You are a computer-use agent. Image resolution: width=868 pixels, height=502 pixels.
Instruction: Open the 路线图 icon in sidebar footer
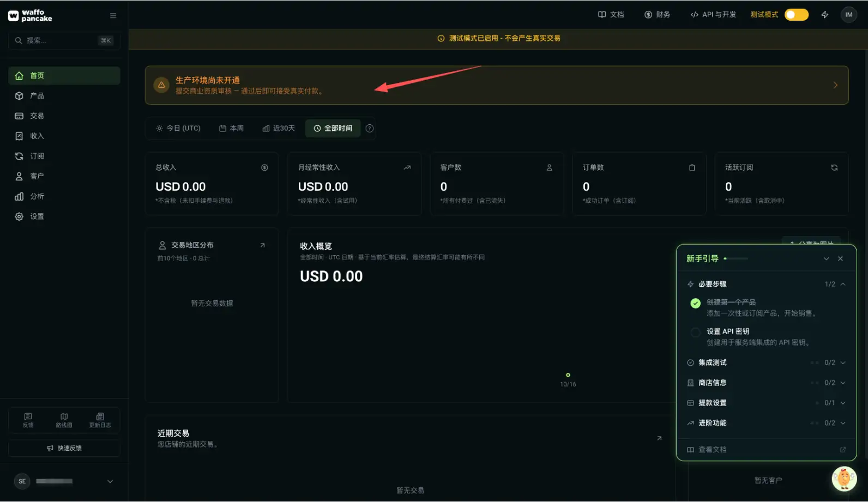click(x=64, y=420)
